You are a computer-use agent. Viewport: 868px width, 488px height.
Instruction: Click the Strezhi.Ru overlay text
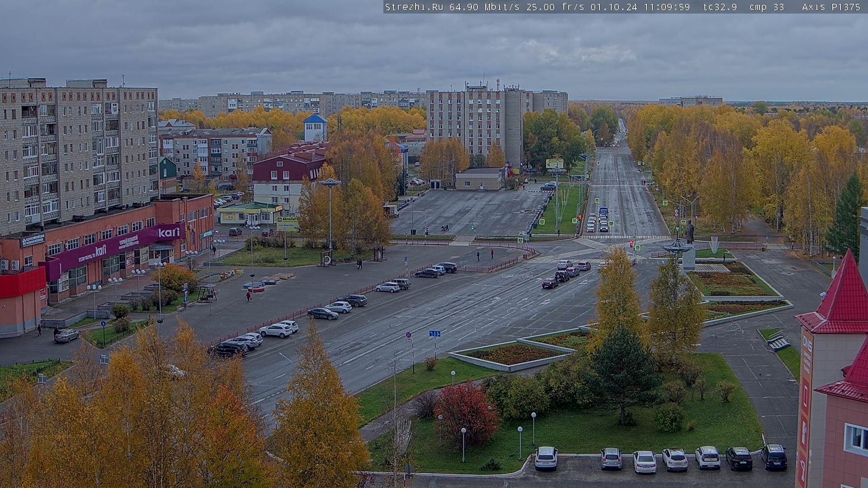[415, 7]
